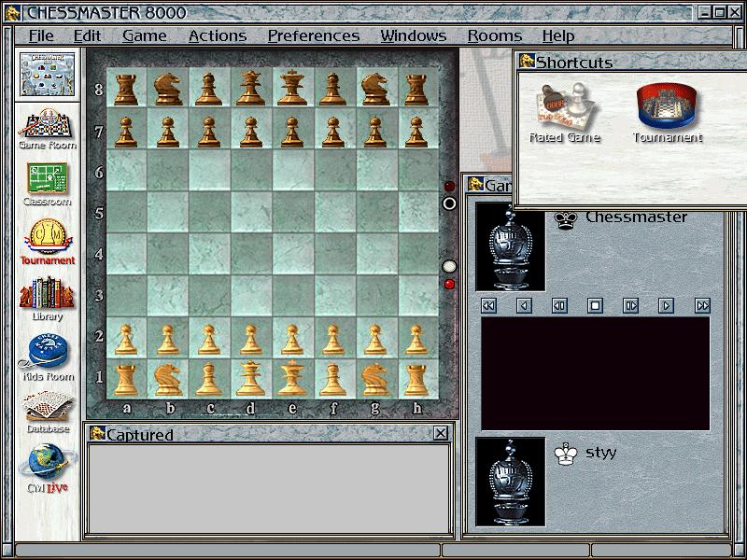Screen dimensions: 747x560
Task: Click the player name "Chessmaster"
Action: pyautogui.click(x=636, y=217)
